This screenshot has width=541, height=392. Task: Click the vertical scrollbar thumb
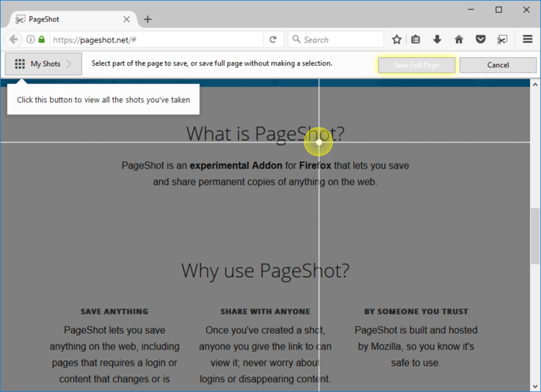535,236
